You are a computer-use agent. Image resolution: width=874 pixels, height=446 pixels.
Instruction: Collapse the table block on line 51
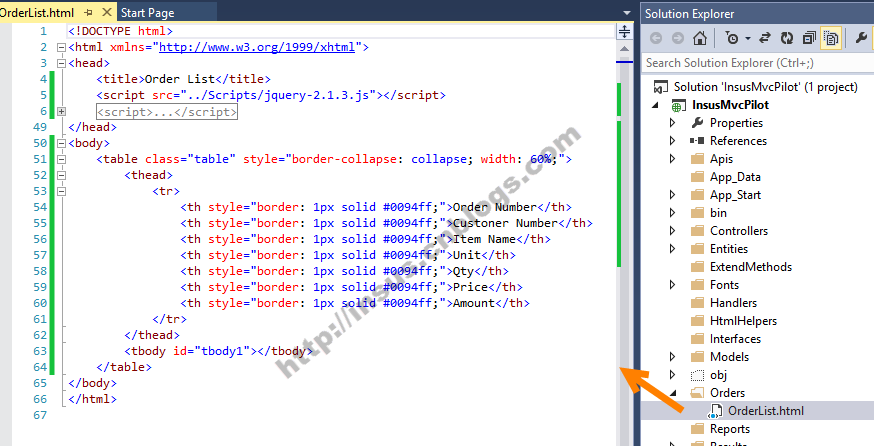61,159
